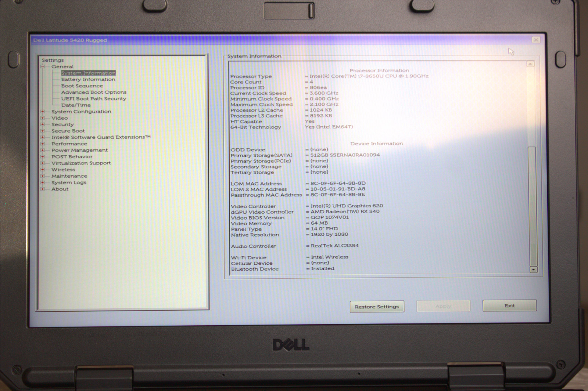Select the About category label
This screenshot has height=391, width=588.
[60, 189]
